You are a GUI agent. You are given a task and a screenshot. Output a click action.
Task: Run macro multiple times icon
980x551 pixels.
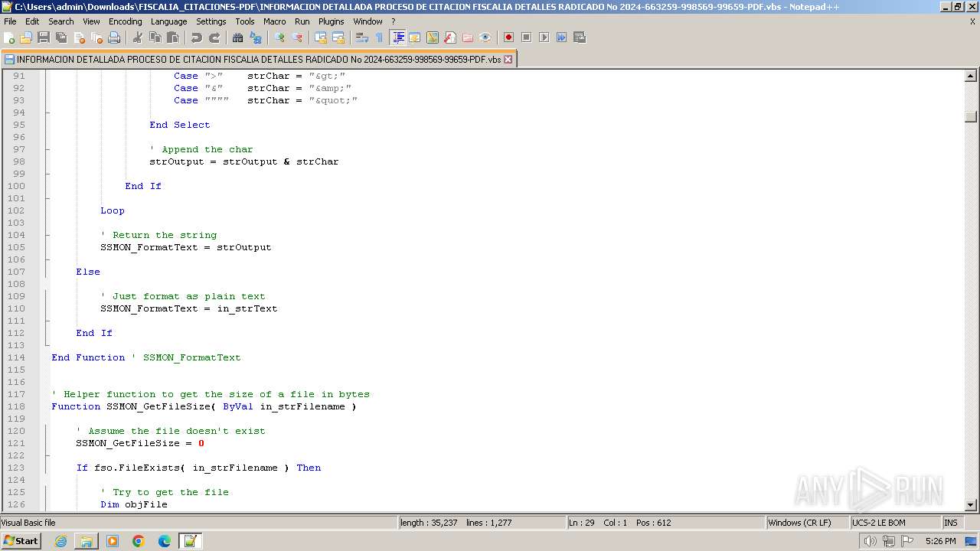click(x=561, y=37)
